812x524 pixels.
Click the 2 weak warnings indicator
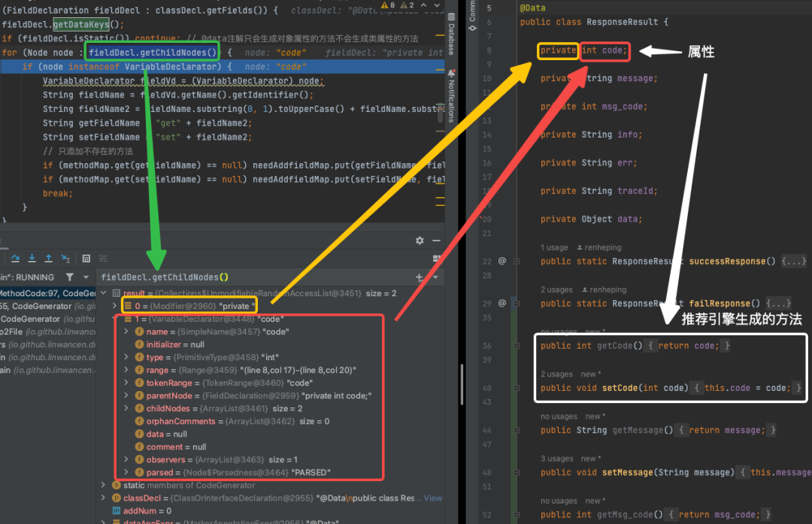click(407, 5)
